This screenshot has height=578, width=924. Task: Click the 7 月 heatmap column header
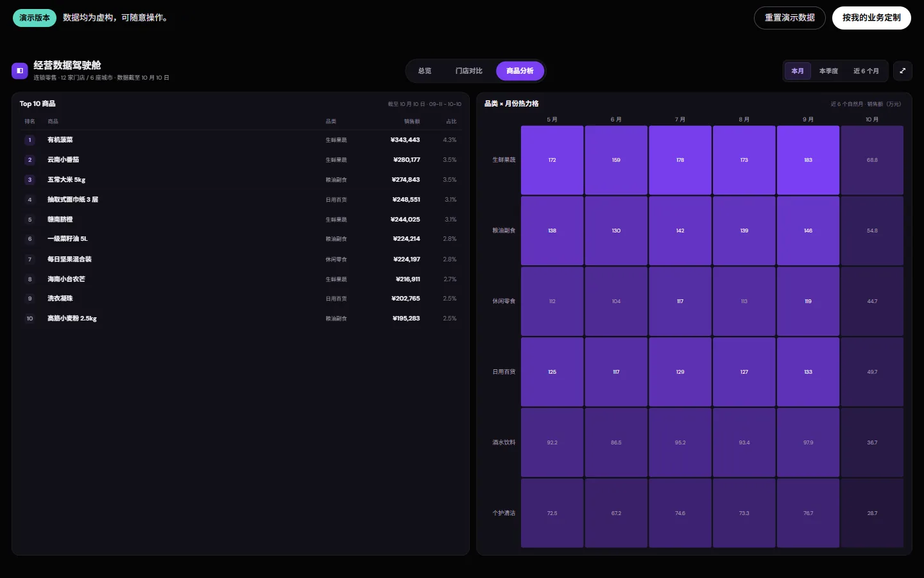(x=680, y=119)
